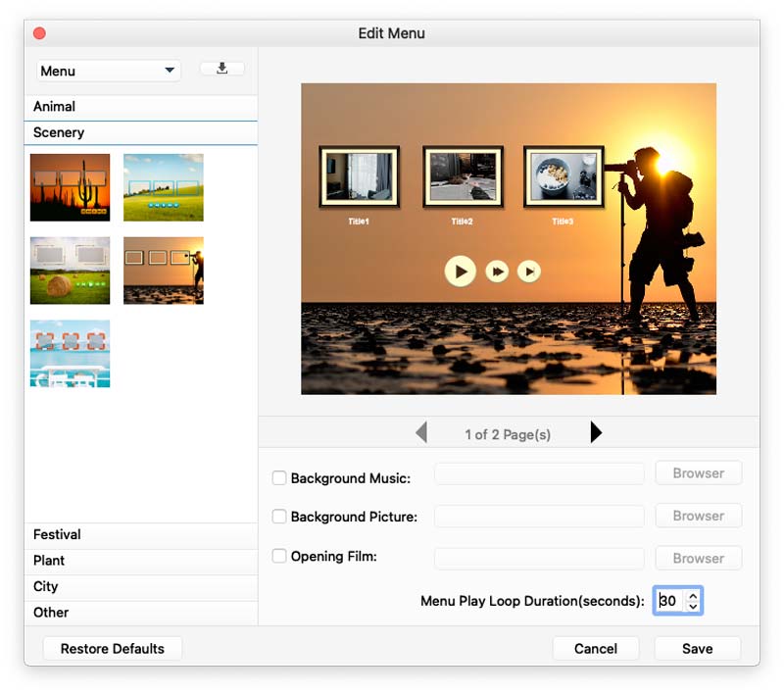Click the download templates icon button

click(222, 69)
